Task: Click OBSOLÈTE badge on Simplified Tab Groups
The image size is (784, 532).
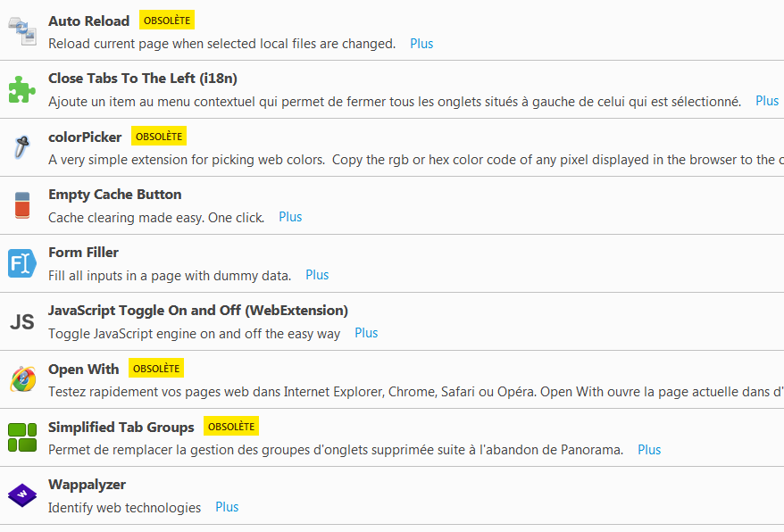Action: [231, 426]
